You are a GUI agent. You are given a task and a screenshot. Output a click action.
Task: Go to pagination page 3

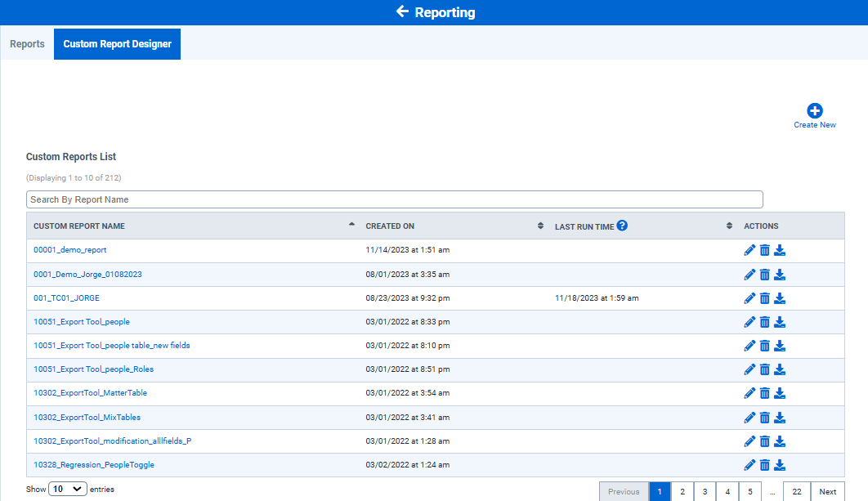[705, 491]
